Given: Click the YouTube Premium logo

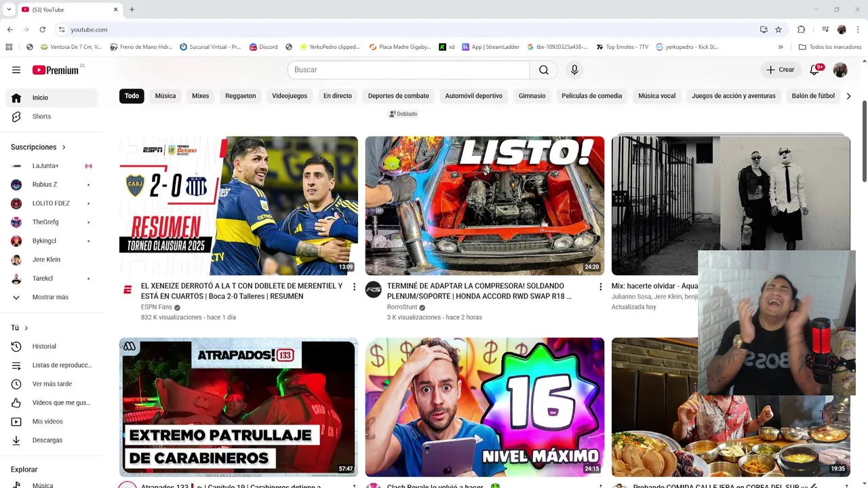Looking at the screenshot, I should (57, 70).
